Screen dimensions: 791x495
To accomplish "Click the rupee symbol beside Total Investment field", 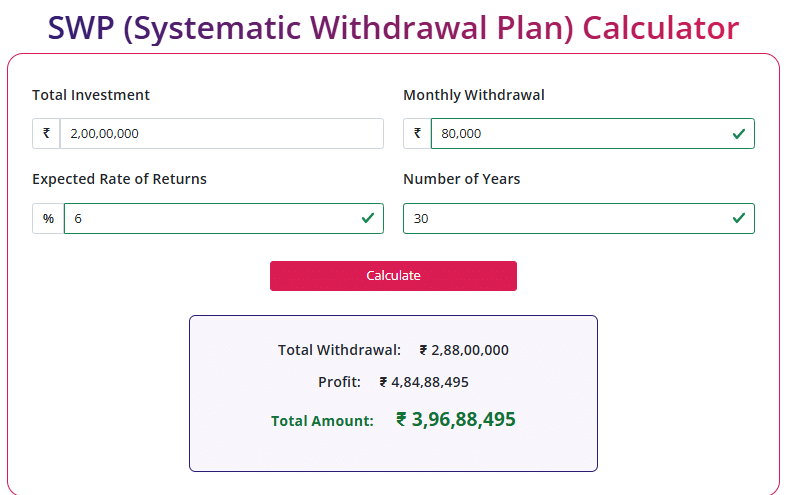I will (x=46, y=134).
